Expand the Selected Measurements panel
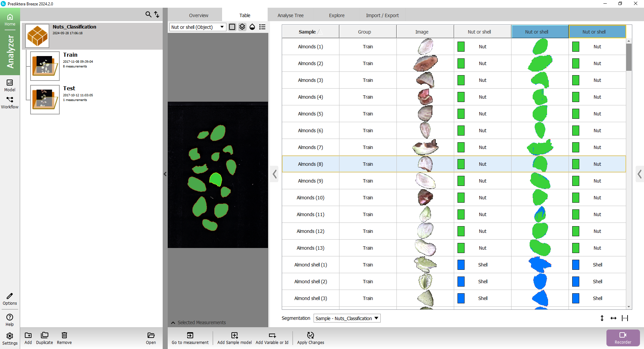Viewport: 644px width, 349px height. tap(173, 322)
